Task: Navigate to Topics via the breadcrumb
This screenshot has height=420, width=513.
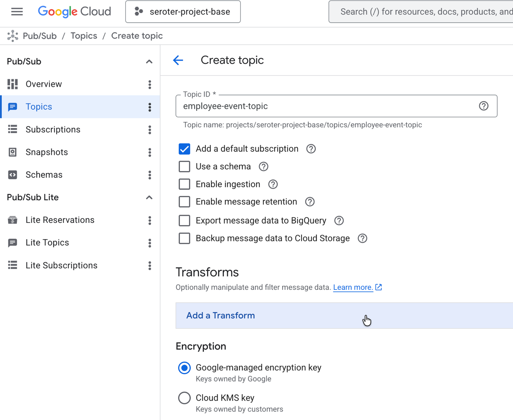Action: [x=84, y=36]
